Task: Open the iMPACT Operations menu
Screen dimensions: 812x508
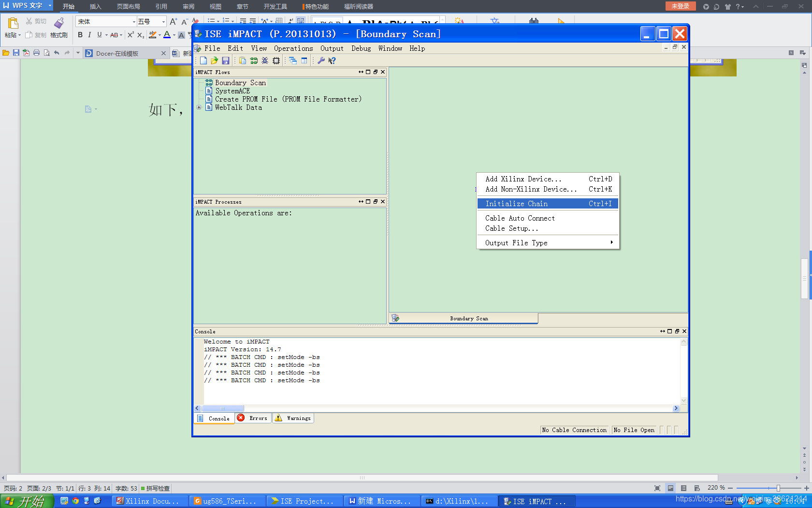Action: point(293,48)
